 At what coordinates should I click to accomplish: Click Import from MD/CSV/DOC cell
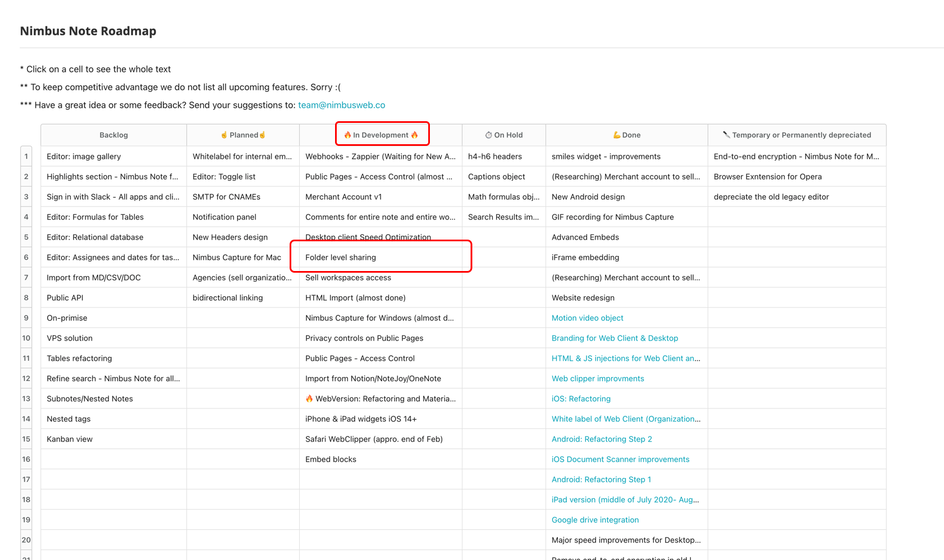[x=114, y=278]
